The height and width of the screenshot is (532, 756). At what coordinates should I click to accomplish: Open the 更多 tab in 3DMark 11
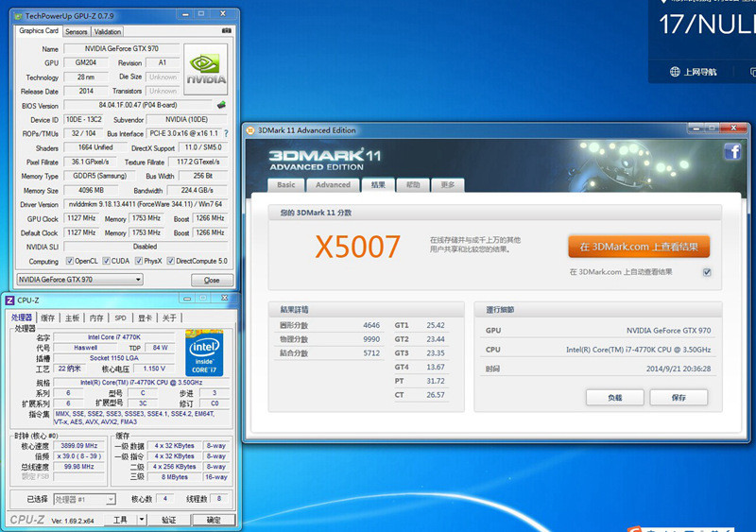(x=447, y=184)
